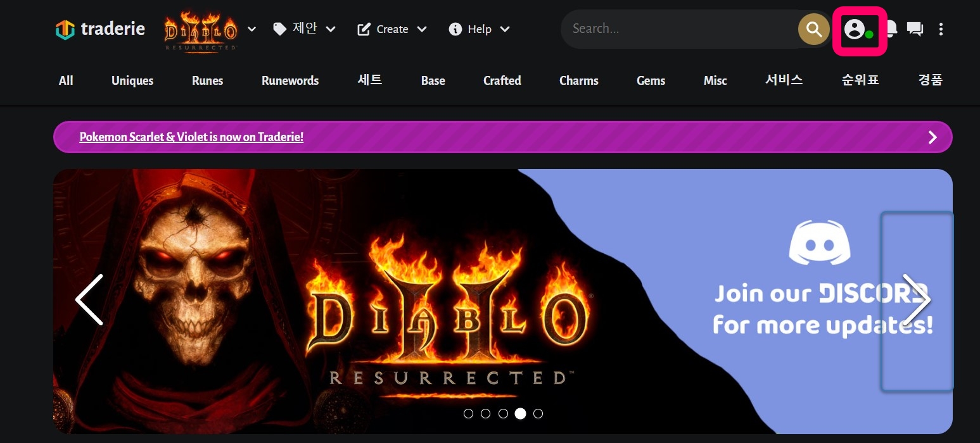Select the Runewords category tab
Screen dimensions: 980x443
point(290,80)
